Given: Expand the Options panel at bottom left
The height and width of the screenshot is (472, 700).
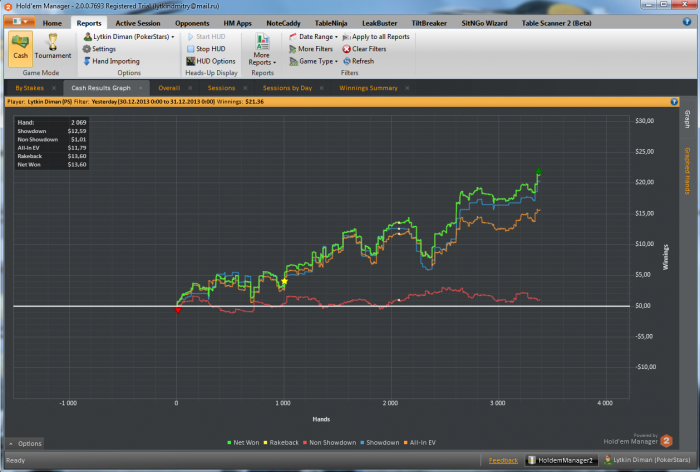Looking at the screenshot, I should pyautogui.click(x=25, y=443).
